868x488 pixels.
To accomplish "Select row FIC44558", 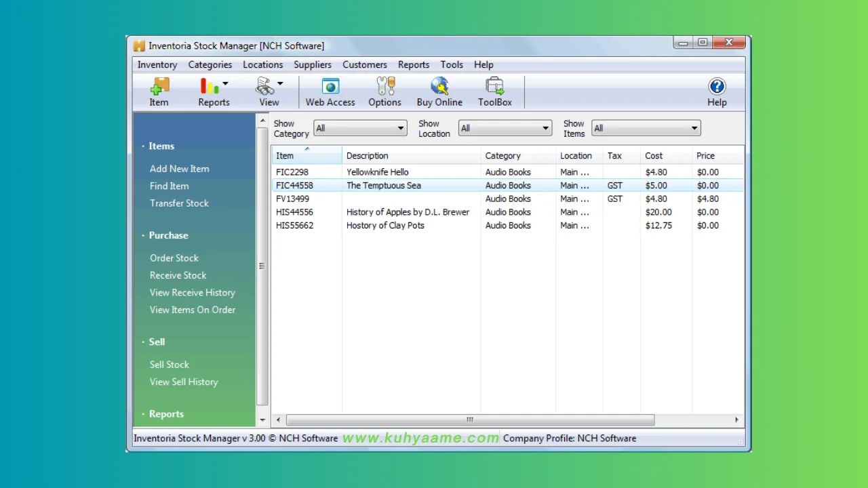I will 508,185.
